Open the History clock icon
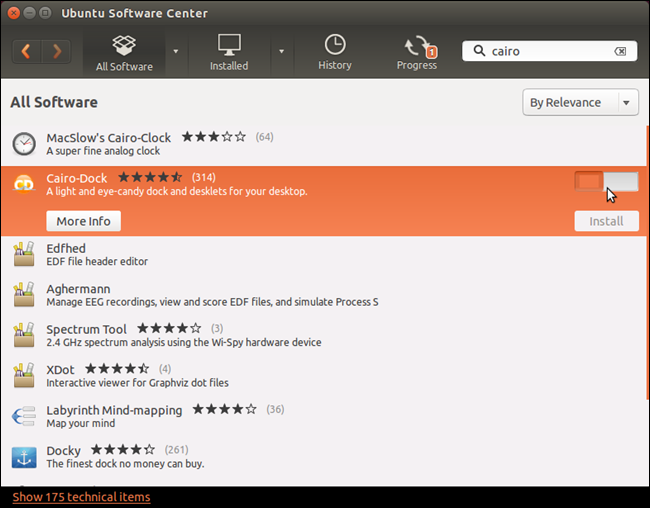 point(335,44)
